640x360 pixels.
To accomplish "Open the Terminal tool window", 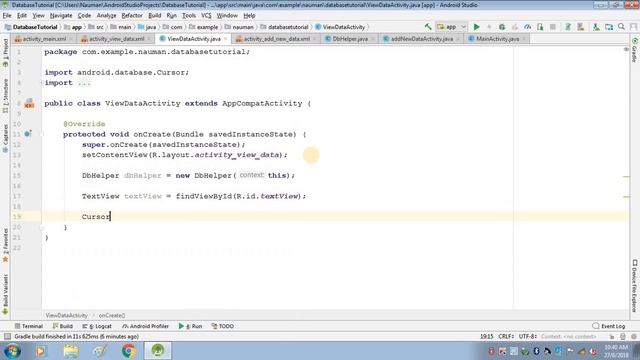I will click(29, 326).
